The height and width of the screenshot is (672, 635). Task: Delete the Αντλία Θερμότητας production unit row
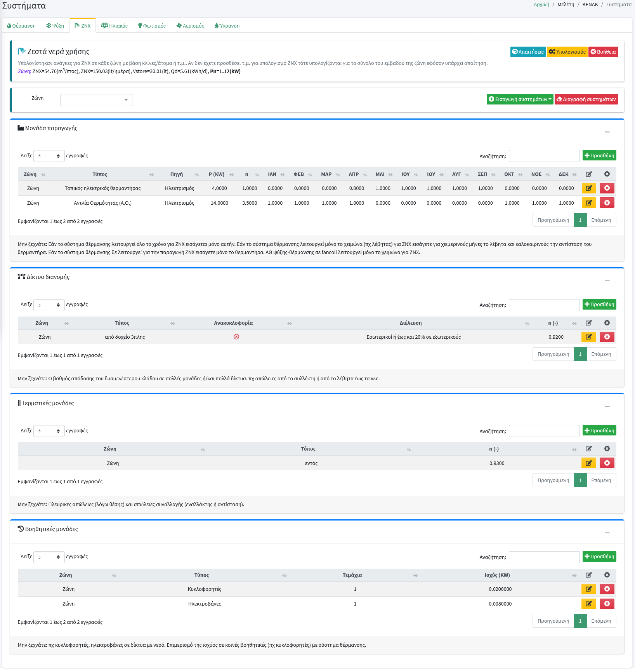(607, 203)
